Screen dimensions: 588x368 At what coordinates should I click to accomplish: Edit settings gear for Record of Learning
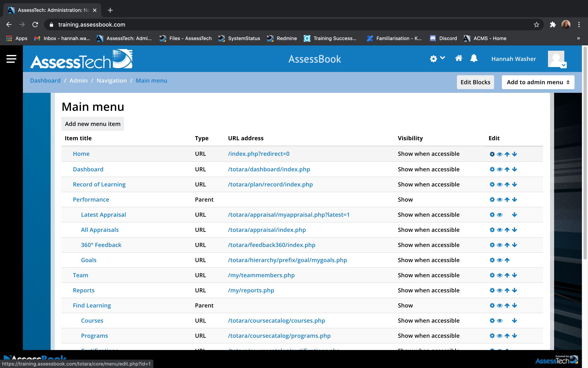coord(492,184)
